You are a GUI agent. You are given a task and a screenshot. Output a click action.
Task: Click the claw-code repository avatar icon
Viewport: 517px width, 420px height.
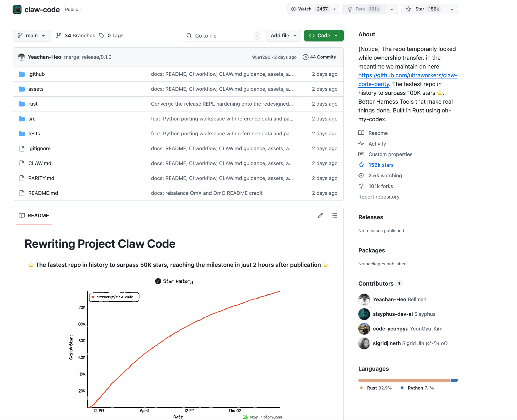[17, 10]
